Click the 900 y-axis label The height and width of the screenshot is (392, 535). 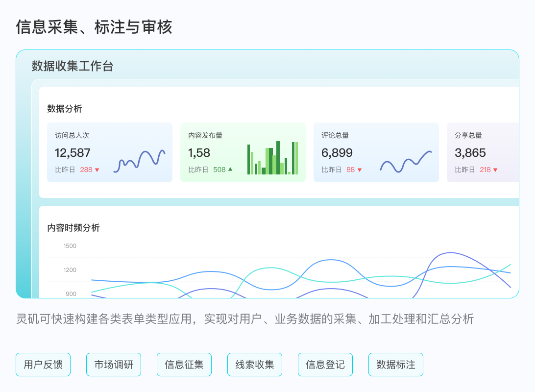click(71, 294)
